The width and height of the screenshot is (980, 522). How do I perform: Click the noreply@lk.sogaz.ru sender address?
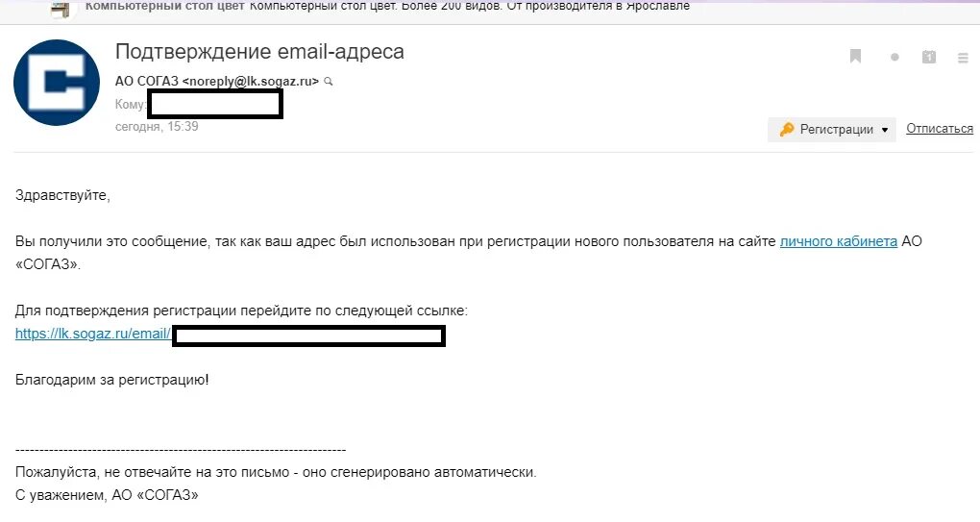click(x=250, y=82)
